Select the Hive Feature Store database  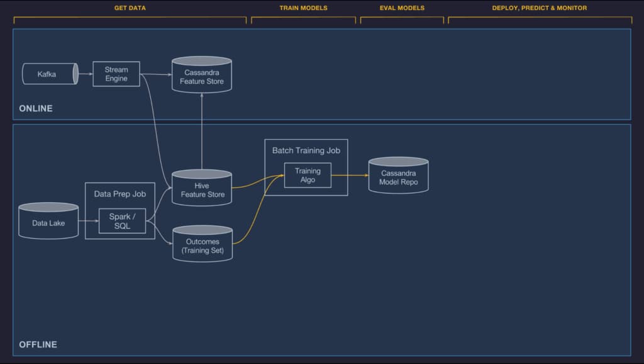click(x=202, y=188)
